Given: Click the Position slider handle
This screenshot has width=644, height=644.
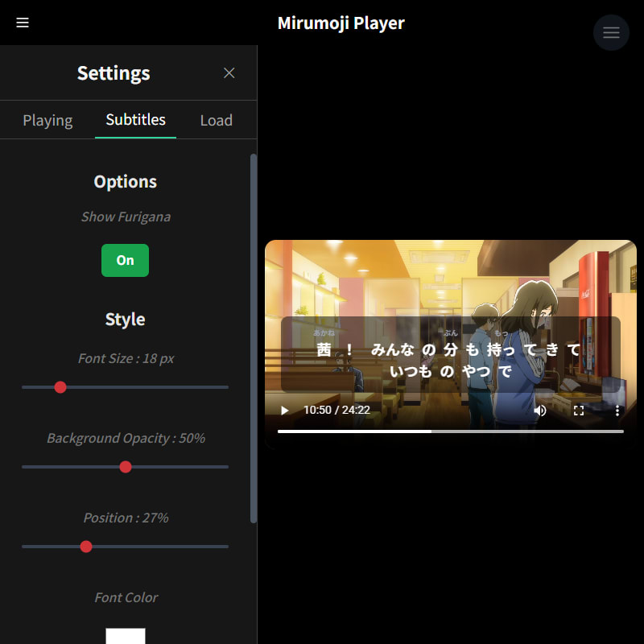Looking at the screenshot, I should point(86,547).
